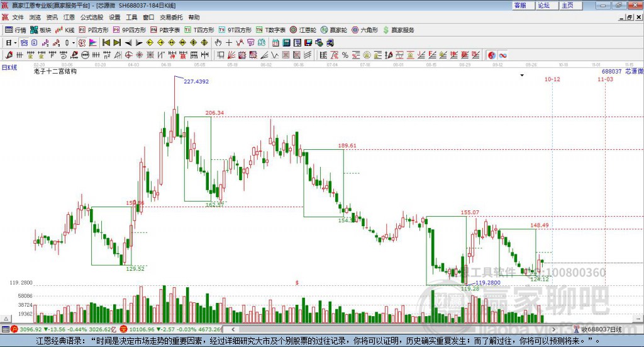Select the hand pan tool
Viewport: 644px width, 347px height.
(x=218, y=43)
